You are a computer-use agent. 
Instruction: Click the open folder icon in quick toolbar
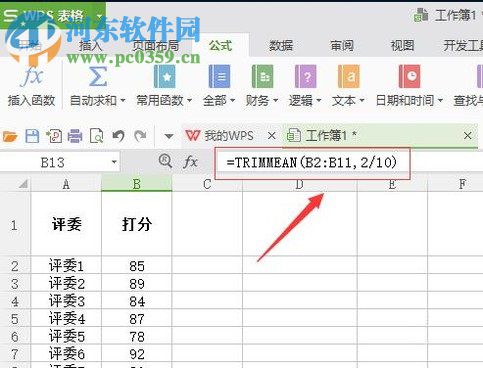tap(10, 136)
